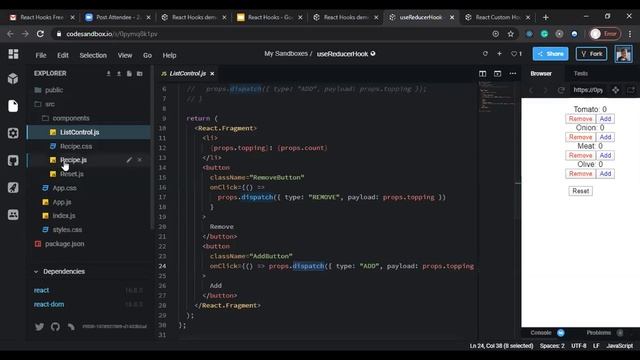This screenshot has width=640, height=360.
Task: Switch to the Tests tab
Action: click(x=580, y=73)
